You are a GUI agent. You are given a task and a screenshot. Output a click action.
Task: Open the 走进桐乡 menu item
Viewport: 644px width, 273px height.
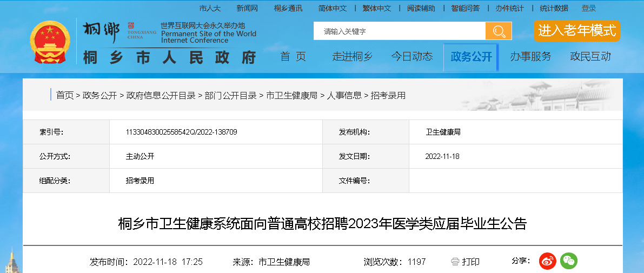(x=352, y=57)
